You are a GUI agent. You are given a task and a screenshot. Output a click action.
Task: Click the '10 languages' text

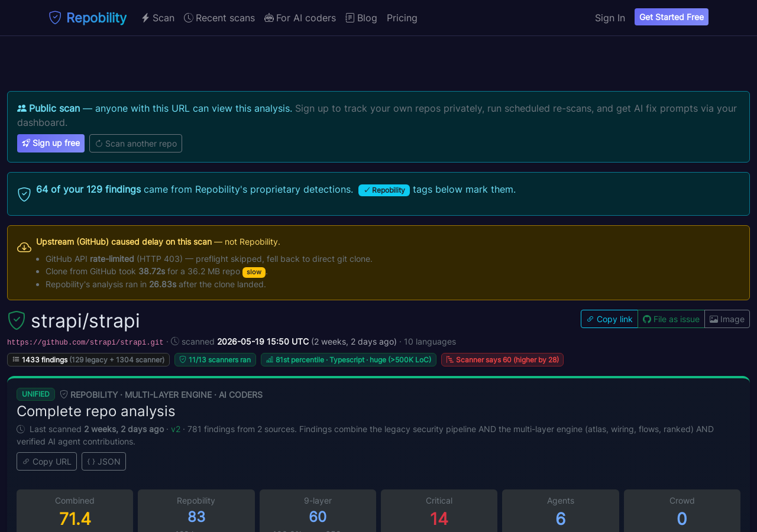coord(430,342)
